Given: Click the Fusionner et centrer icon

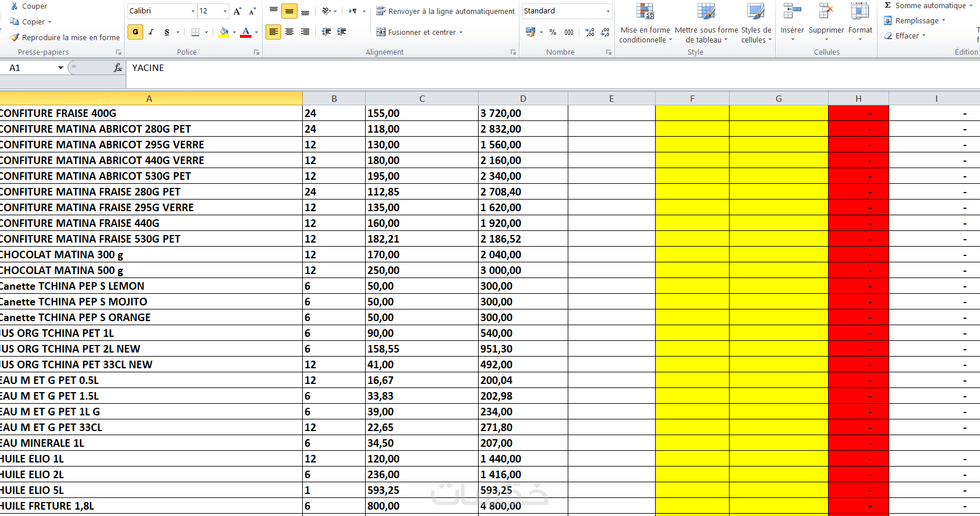Looking at the screenshot, I should (381, 32).
